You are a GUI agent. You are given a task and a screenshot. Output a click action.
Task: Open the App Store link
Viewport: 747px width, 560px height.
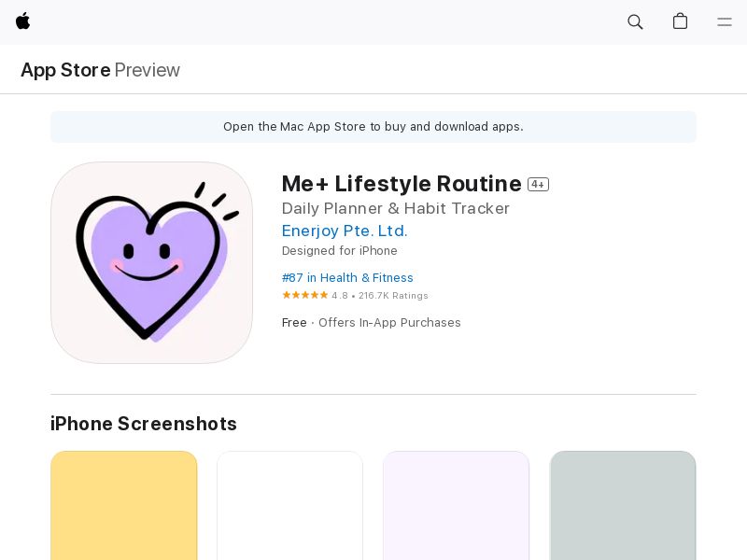[65, 70]
